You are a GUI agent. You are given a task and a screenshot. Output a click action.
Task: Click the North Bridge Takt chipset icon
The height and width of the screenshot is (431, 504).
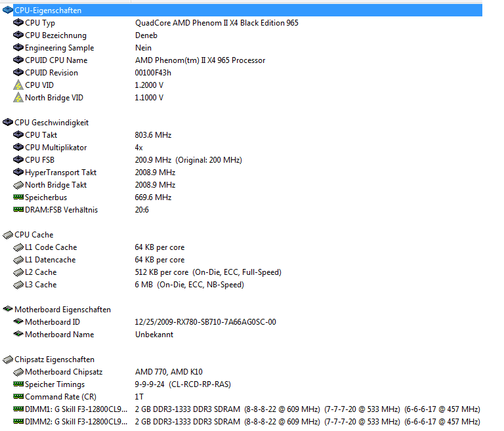[x=18, y=185]
